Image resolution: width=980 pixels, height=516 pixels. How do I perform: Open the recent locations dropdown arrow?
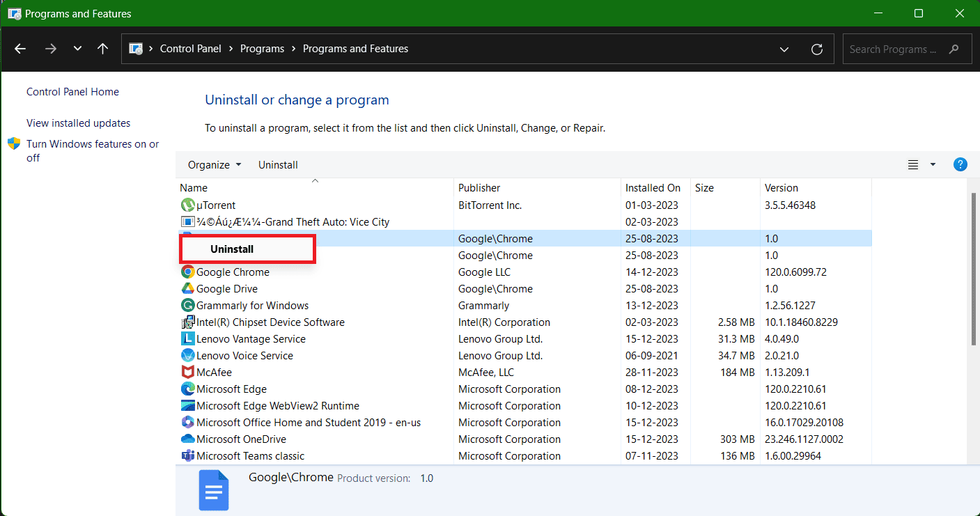coord(77,49)
